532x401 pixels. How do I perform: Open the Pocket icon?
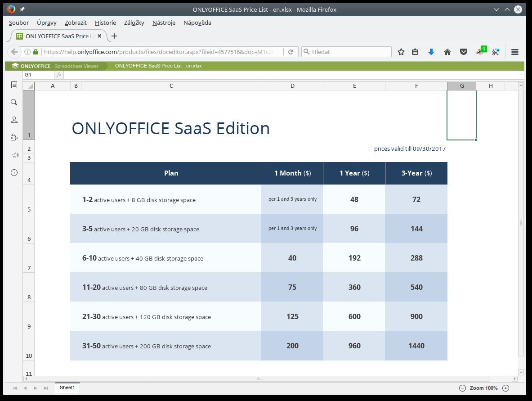pyautogui.click(x=464, y=52)
